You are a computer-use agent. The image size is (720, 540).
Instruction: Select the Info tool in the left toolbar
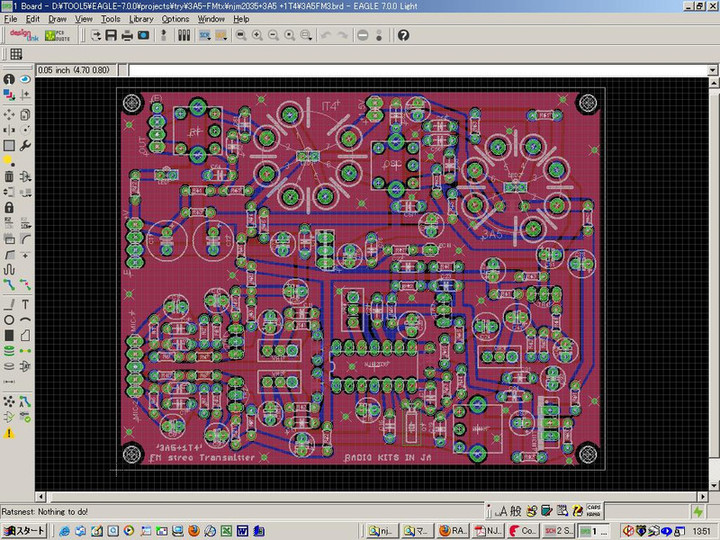pyautogui.click(x=8, y=79)
